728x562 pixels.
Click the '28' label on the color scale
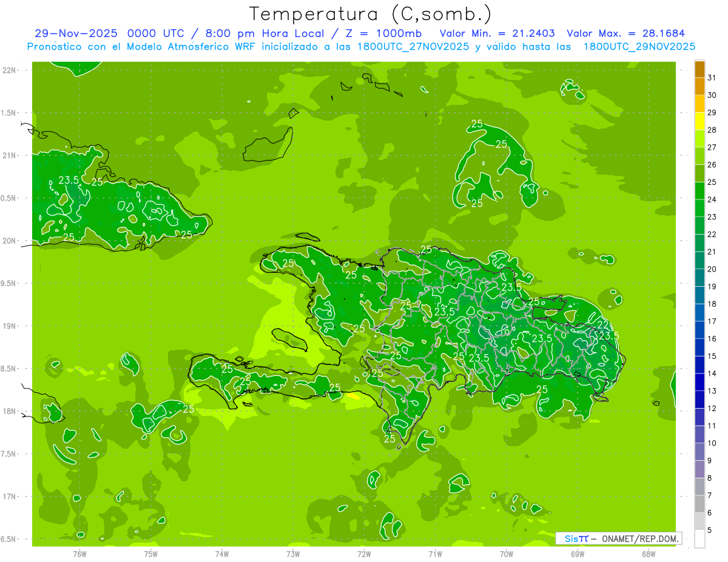coord(712,130)
